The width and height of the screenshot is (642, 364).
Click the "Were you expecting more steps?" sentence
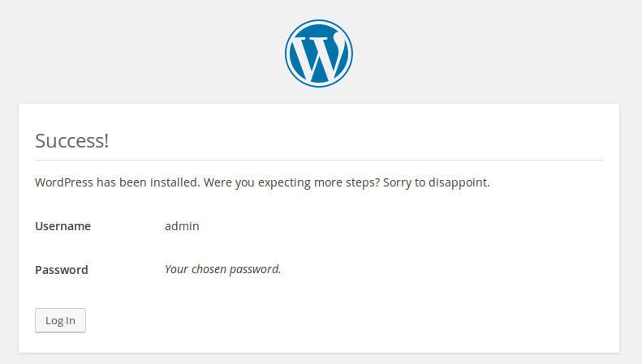point(292,182)
